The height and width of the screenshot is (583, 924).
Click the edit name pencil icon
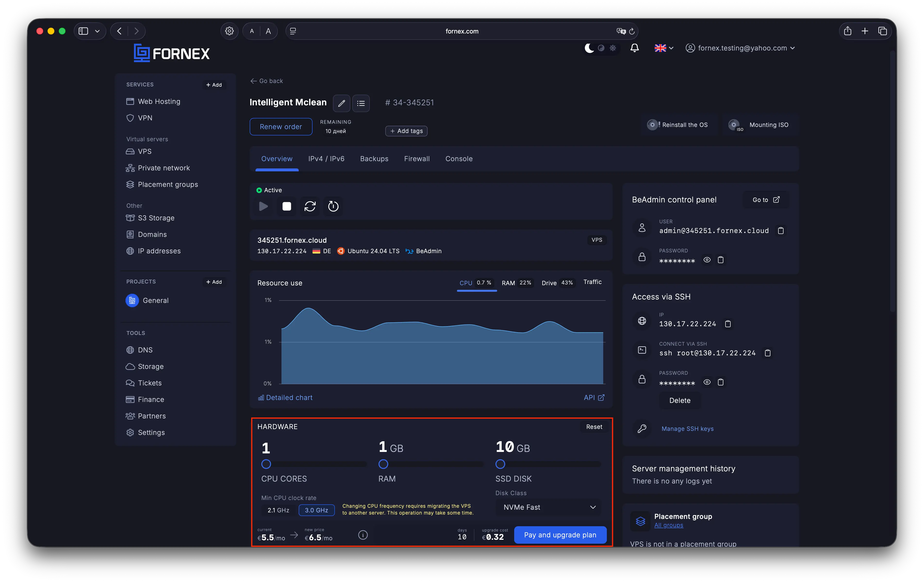coord(341,103)
